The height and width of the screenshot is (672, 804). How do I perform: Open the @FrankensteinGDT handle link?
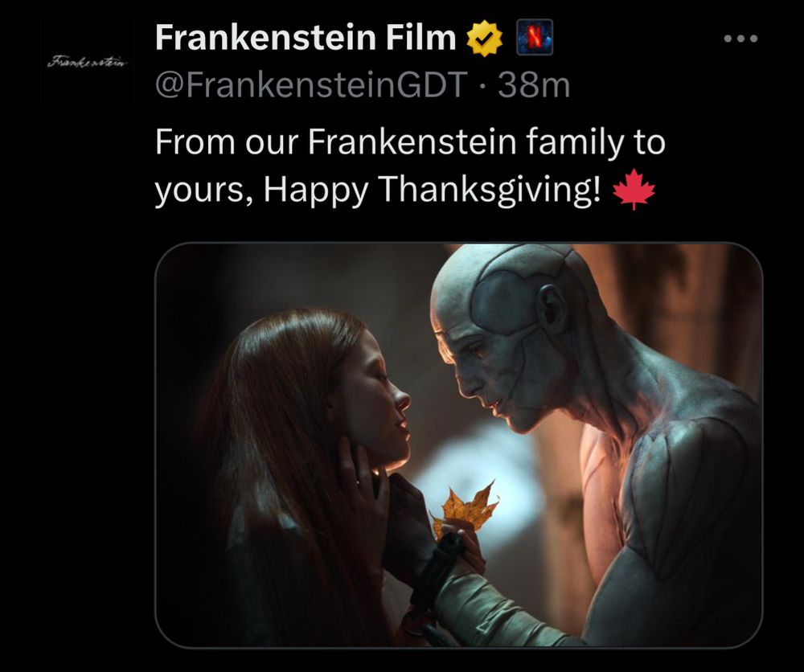tap(311, 84)
